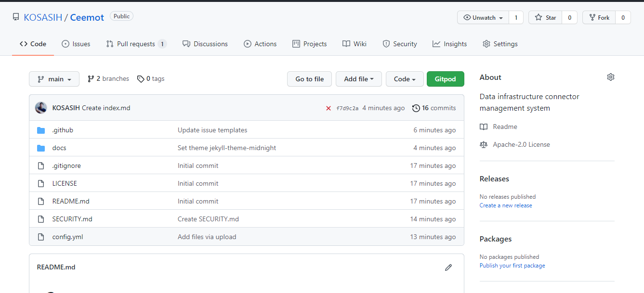The width and height of the screenshot is (644, 293).
Task: Open README.md in the file list
Action: pos(71,201)
